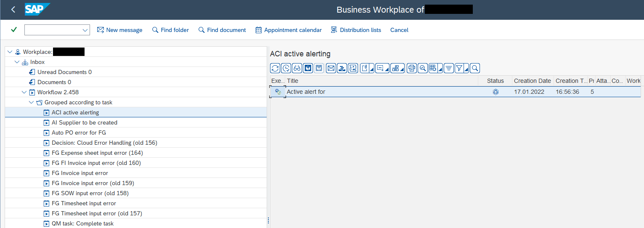The image size is (644, 228).
Task: Click the Find magnifier icon in list toolbar
Action: pos(475,68)
